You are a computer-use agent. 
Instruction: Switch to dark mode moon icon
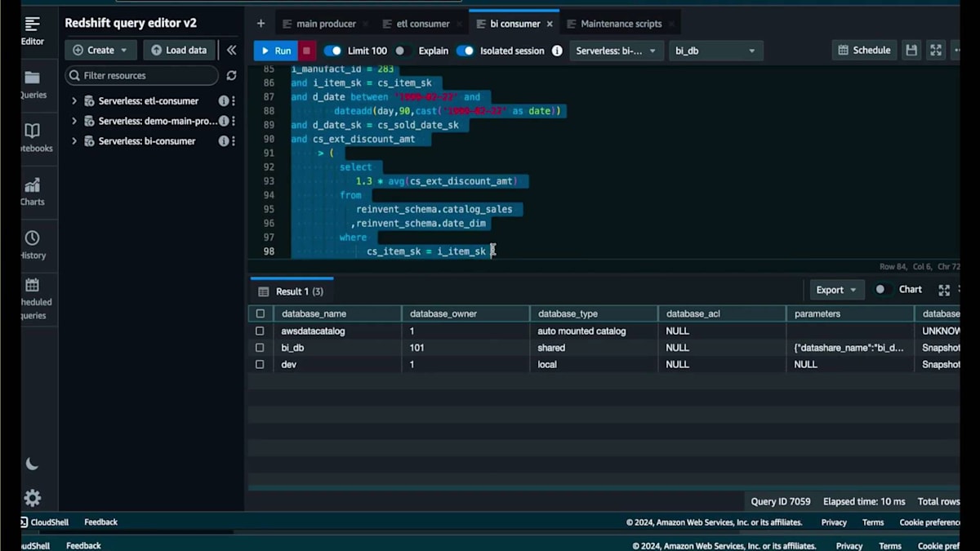[32, 464]
